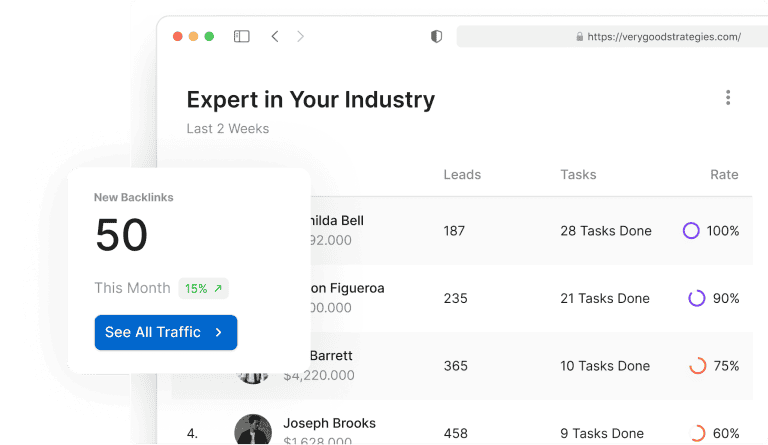
Task: Go back with the left chevron
Action: [275, 36]
